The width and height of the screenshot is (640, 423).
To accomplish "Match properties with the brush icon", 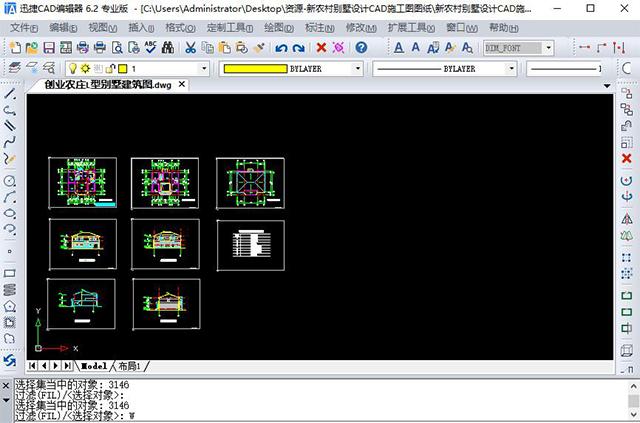I will [x=258, y=48].
